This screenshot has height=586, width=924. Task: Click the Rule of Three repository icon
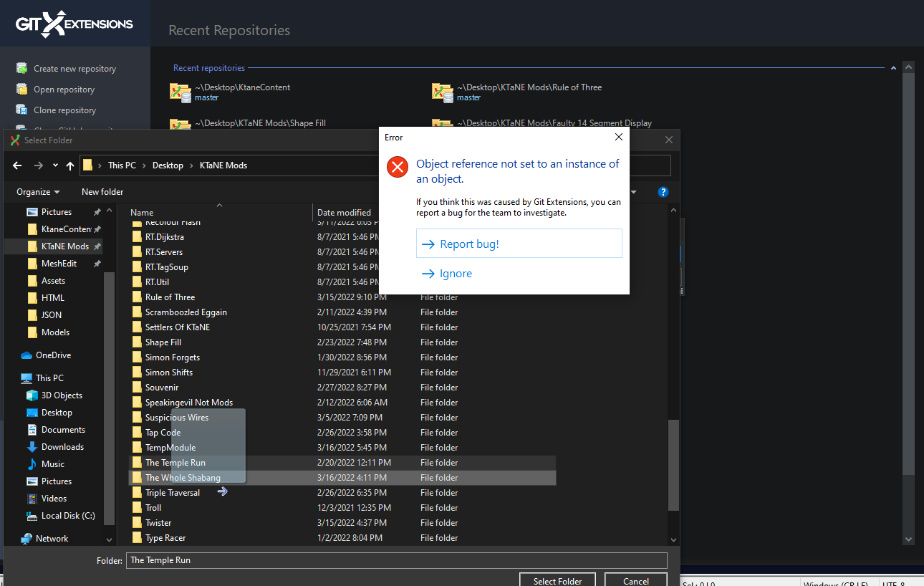point(441,92)
